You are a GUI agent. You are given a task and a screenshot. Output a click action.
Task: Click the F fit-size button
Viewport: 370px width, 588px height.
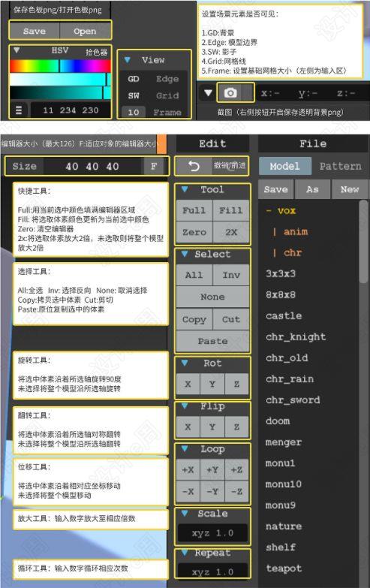click(154, 166)
